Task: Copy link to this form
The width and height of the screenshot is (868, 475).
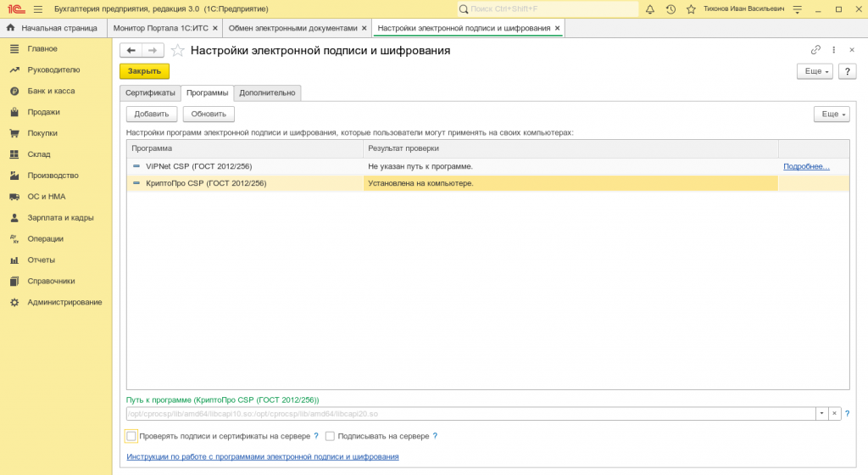Action: point(815,50)
